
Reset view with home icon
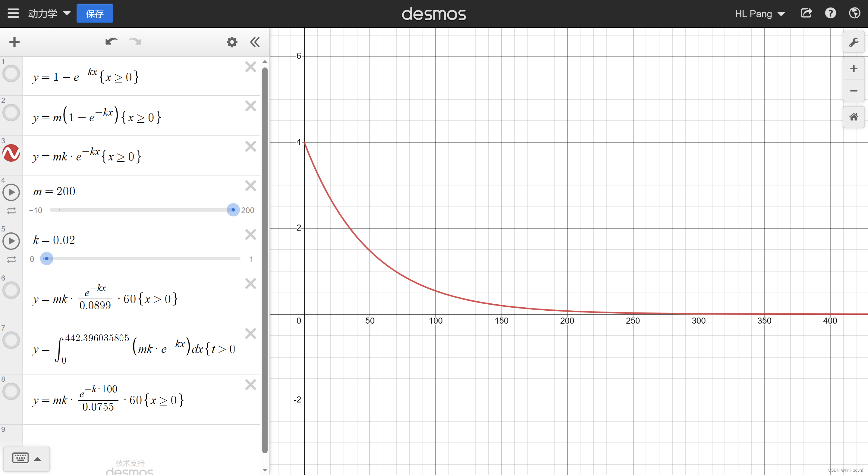click(x=853, y=117)
